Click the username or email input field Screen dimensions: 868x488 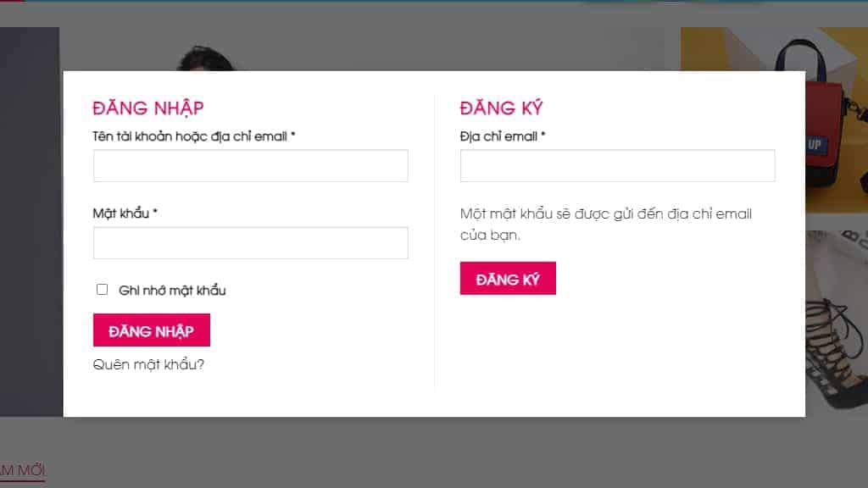(x=250, y=165)
